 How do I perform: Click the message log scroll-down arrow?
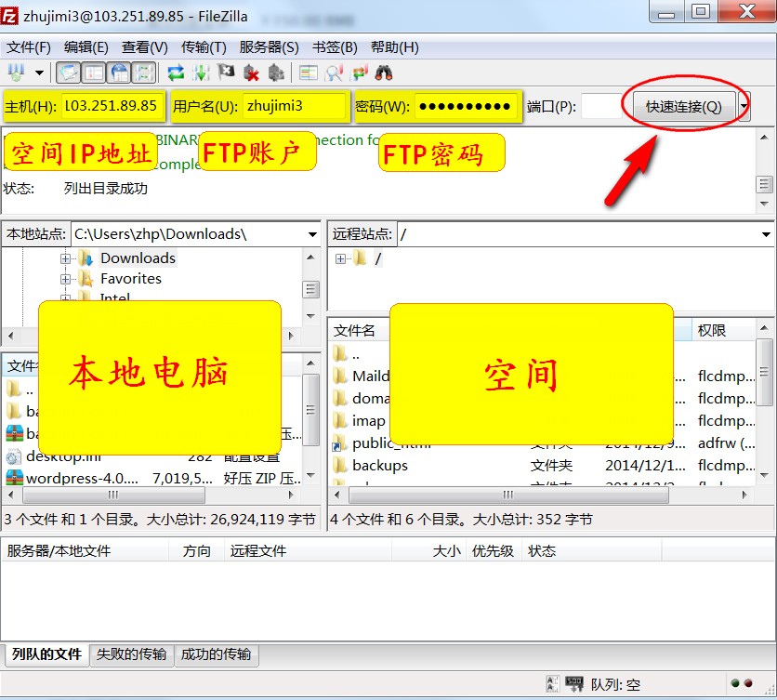[x=764, y=205]
